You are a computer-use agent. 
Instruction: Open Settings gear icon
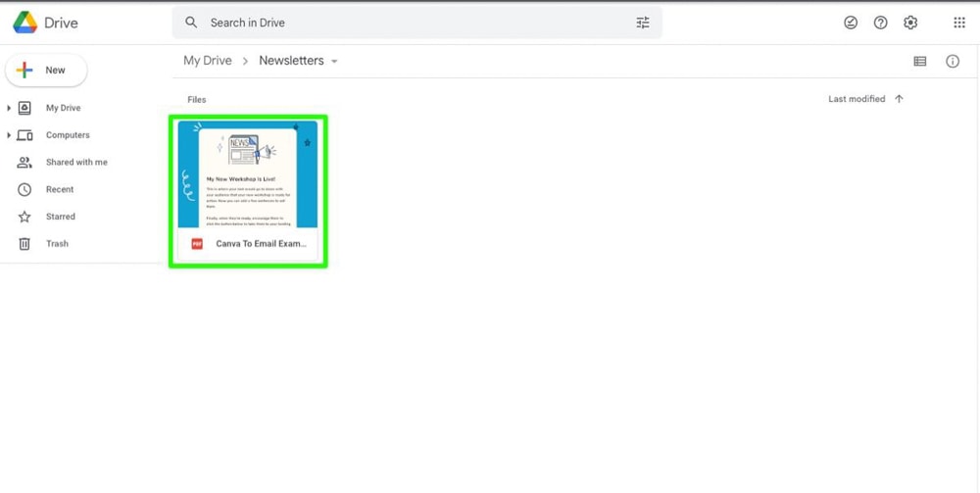point(910,23)
